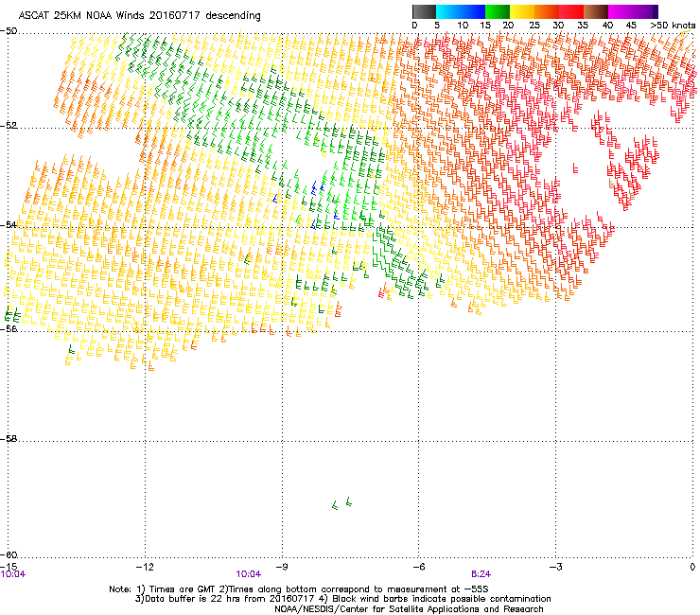Click the '-56' latitude axis label
Viewport: 700px width, 615px height.
click(x=9, y=328)
